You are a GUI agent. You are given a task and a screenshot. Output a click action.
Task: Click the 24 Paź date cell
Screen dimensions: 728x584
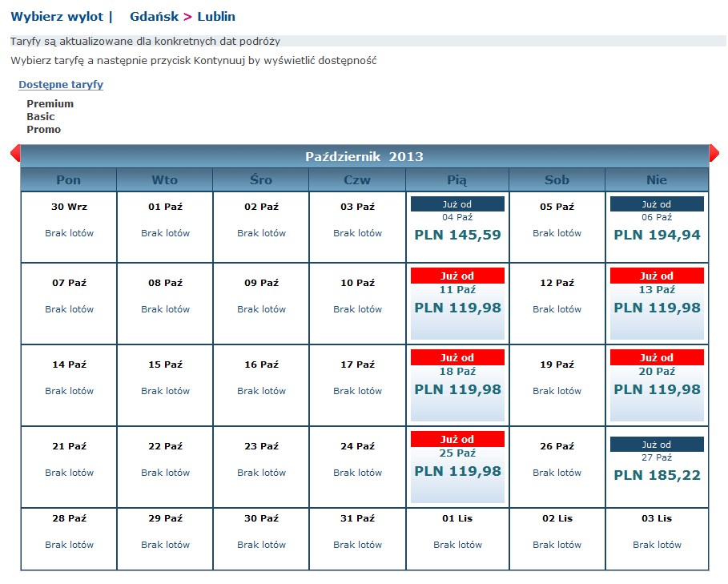pos(357,467)
